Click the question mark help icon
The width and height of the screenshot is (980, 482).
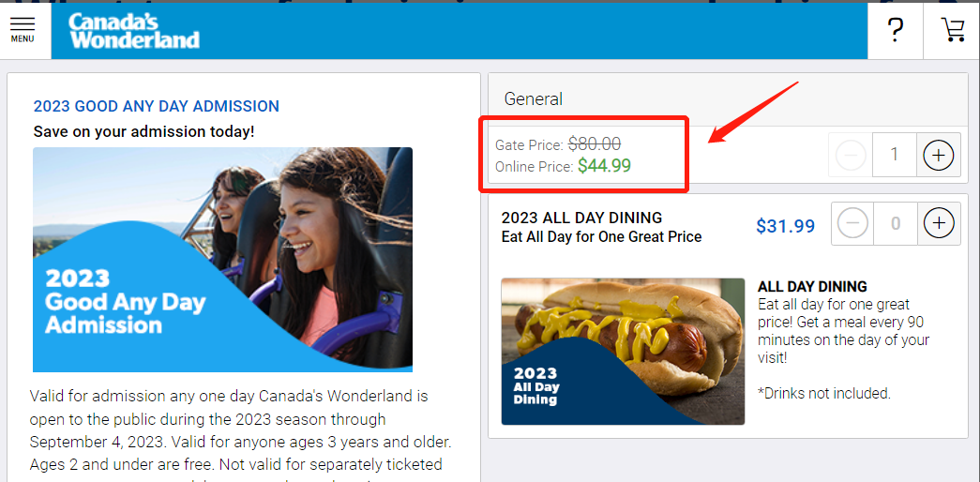pos(895,31)
